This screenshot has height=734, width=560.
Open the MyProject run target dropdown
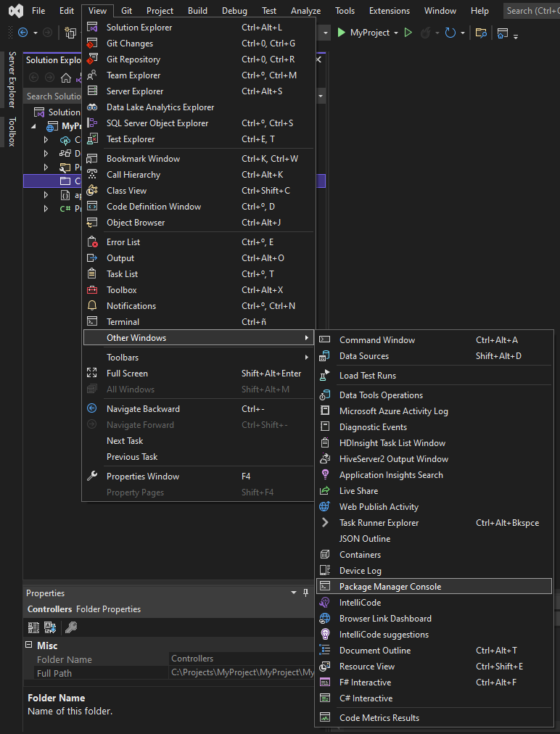tap(395, 32)
